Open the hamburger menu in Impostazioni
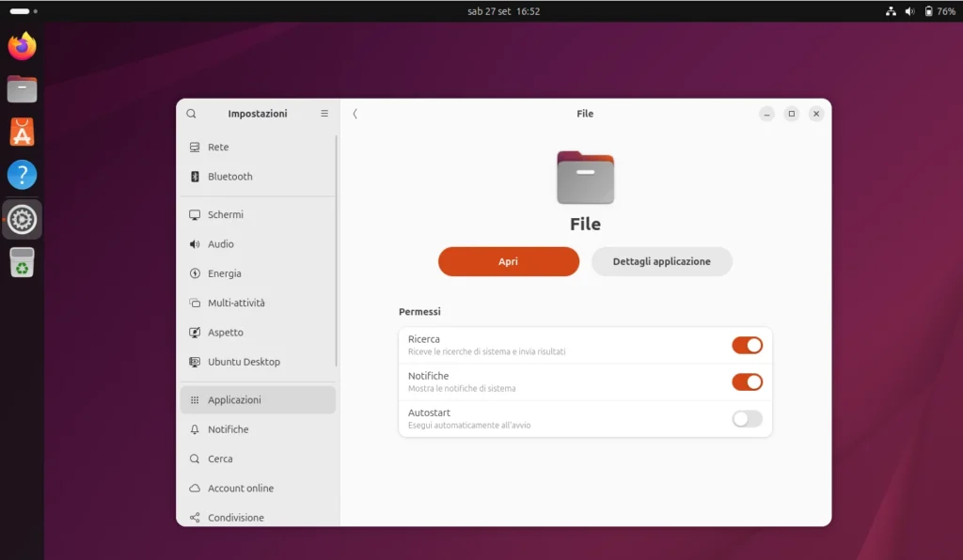Screen dimensions: 963x560 (324, 113)
